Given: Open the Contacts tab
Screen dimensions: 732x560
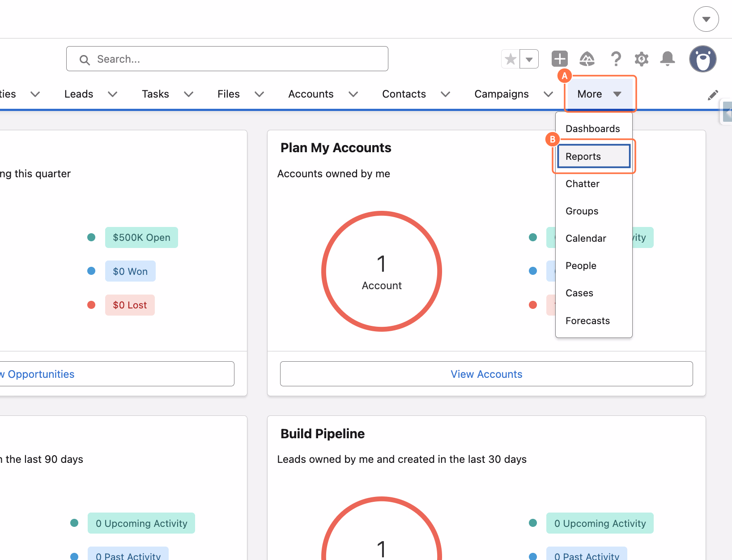Looking at the screenshot, I should coord(404,94).
